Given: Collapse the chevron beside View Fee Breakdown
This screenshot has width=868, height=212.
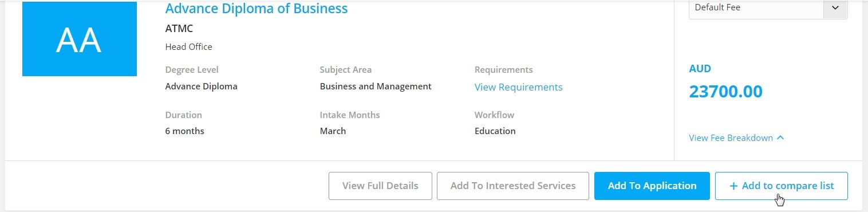Looking at the screenshot, I should [781, 138].
